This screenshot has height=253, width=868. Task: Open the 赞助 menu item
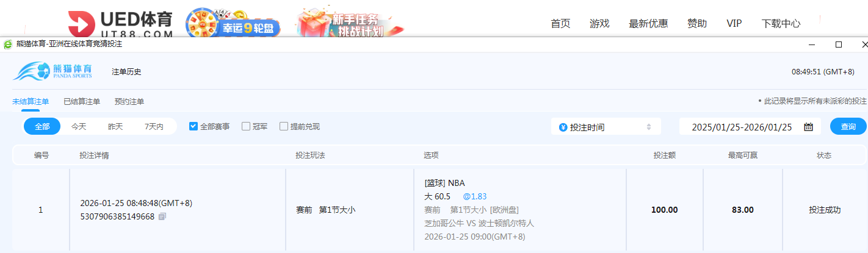pyautogui.click(x=697, y=24)
